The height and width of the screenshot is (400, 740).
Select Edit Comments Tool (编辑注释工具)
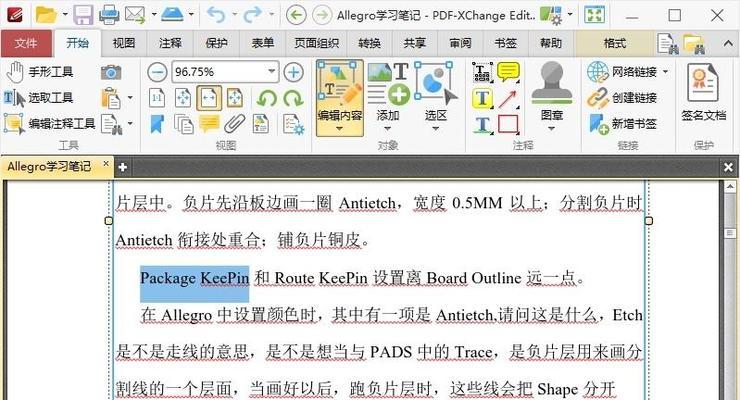[50, 124]
